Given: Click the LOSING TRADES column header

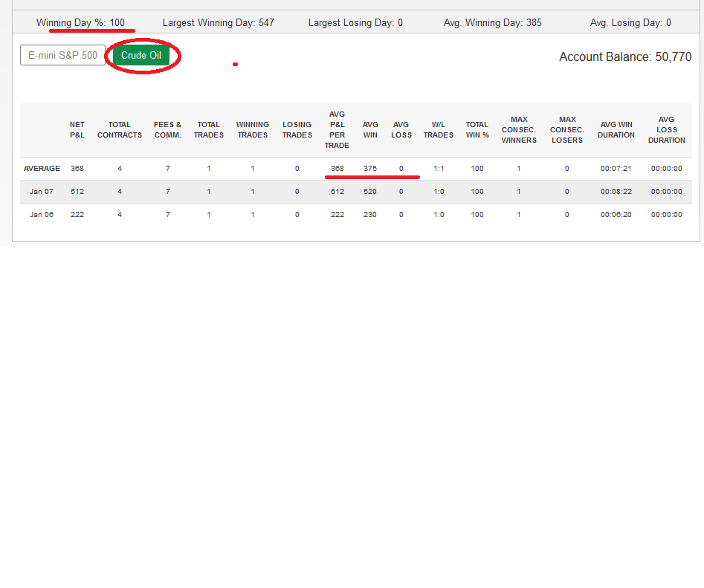Looking at the screenshot, I should pos(297,130).
